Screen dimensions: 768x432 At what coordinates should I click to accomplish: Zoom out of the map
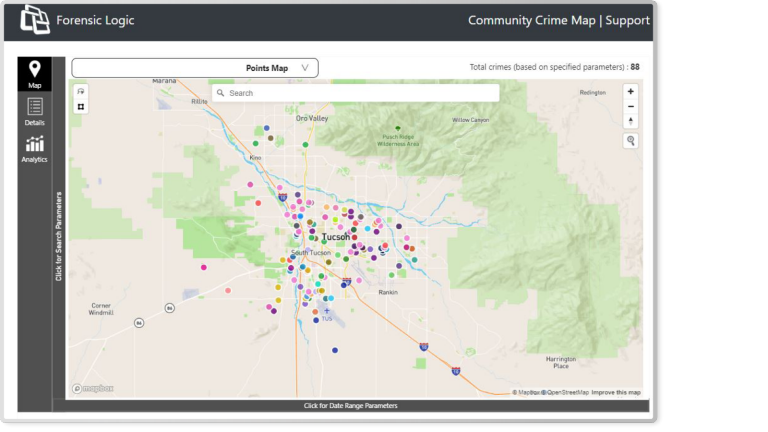point(630,106)
